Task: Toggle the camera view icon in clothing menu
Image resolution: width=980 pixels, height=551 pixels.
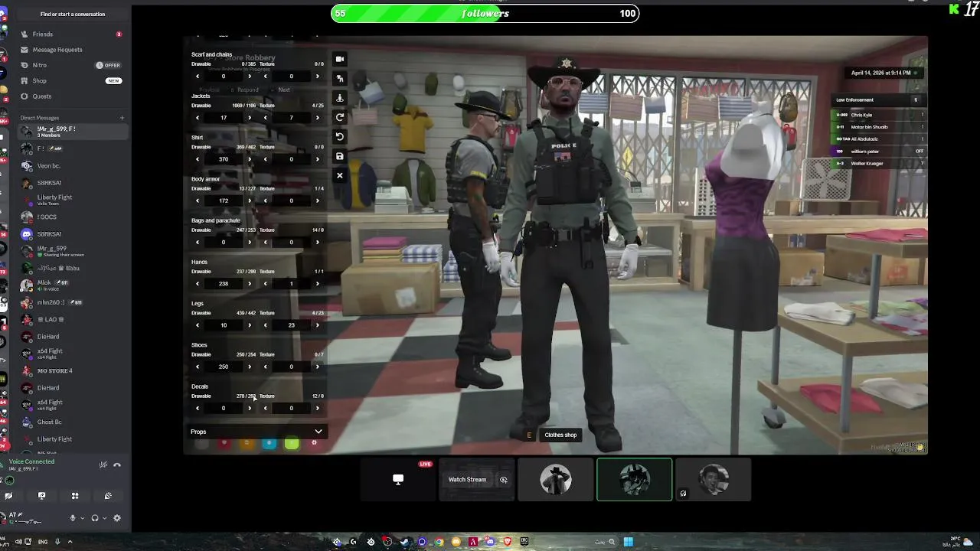Action: click(x=340, y=59)
